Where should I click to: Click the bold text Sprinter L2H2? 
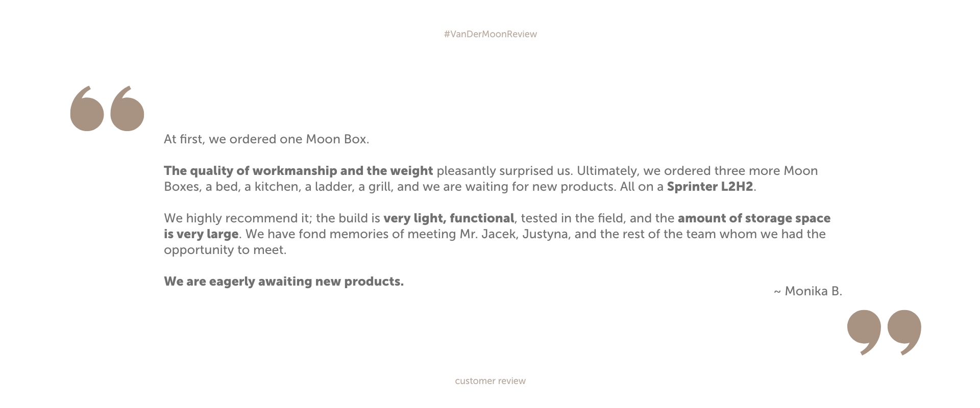[710, 187]
